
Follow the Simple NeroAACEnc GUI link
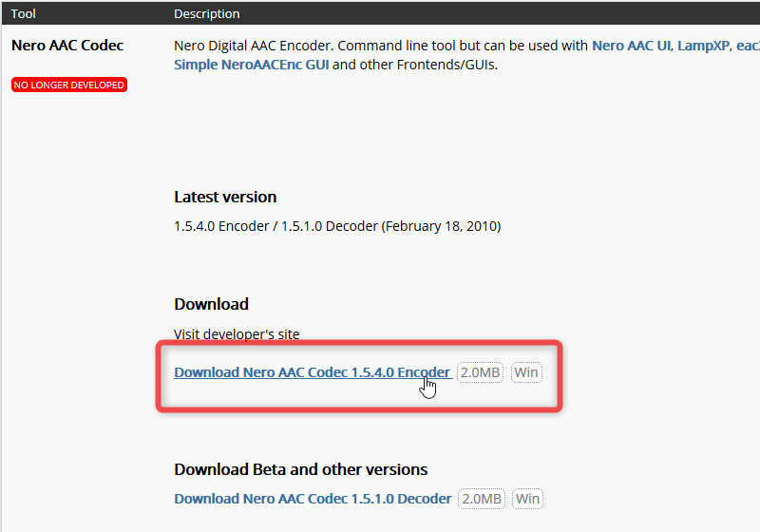pyautogui.click(x=251, y=65)
